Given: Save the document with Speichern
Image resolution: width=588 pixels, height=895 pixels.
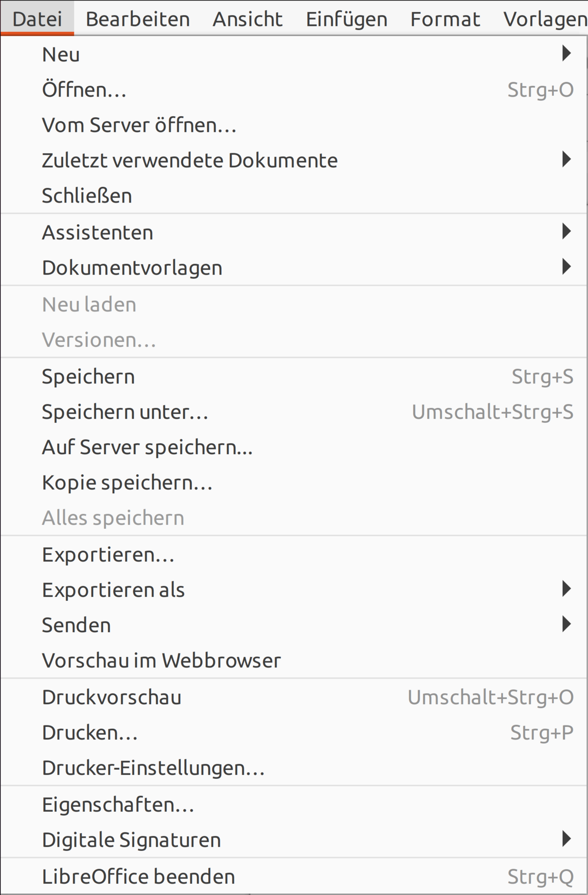Looking at the screenshot, I should coord(294,376).
